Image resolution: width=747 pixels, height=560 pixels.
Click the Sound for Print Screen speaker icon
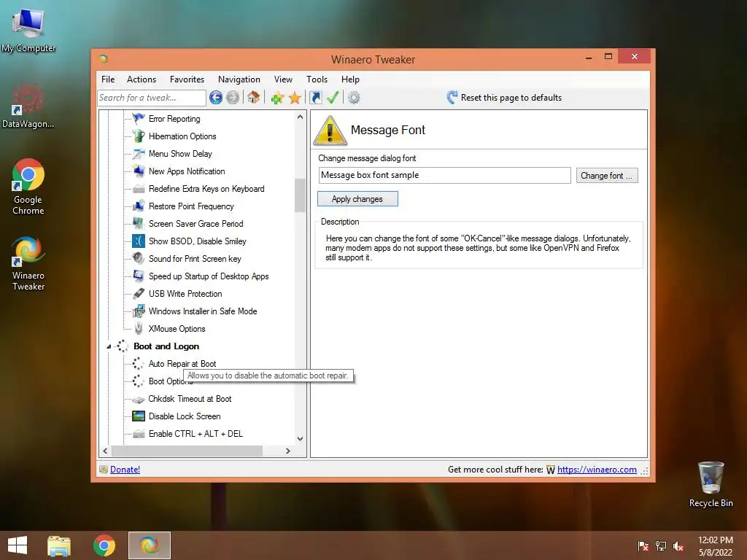click(x=139, y=258)
